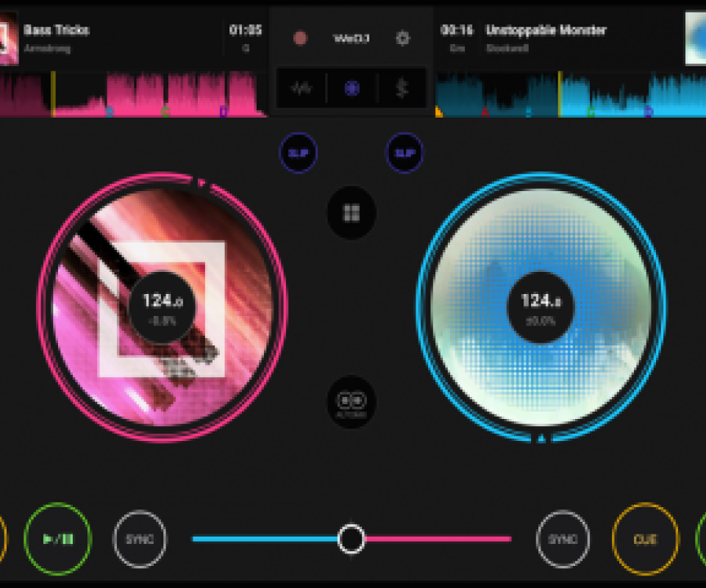Tap the left deck time "01:05"

point(245,30)
